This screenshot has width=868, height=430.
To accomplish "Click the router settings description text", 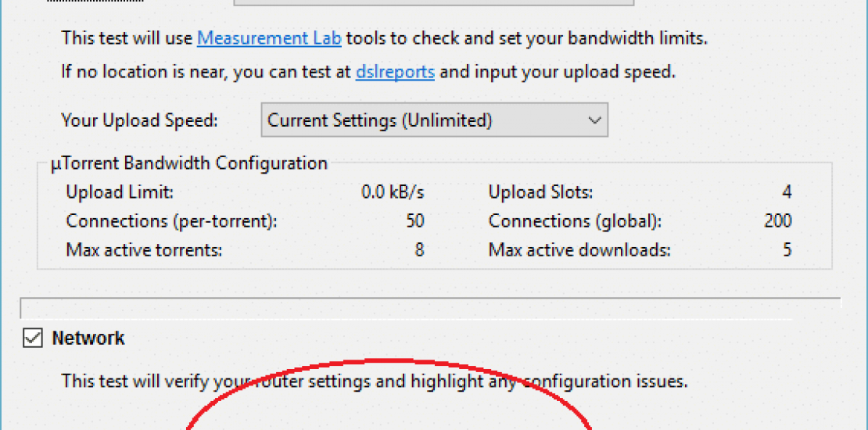I will [374, 382].
